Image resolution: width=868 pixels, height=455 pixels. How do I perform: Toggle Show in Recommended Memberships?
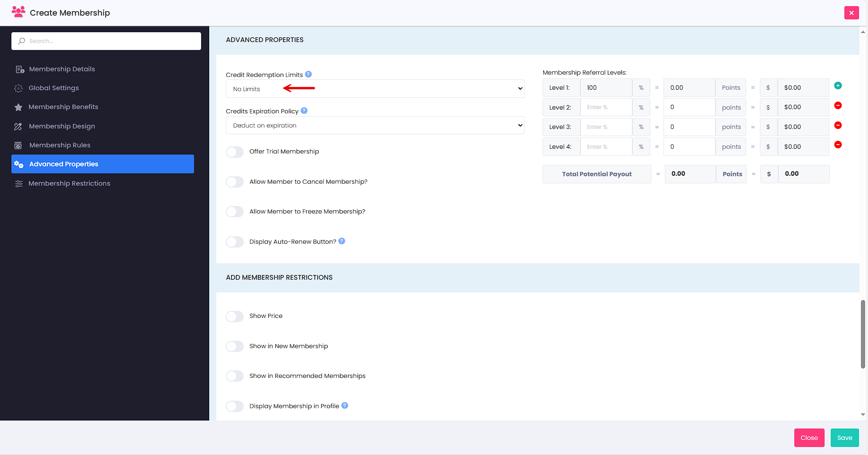point(235,376)
